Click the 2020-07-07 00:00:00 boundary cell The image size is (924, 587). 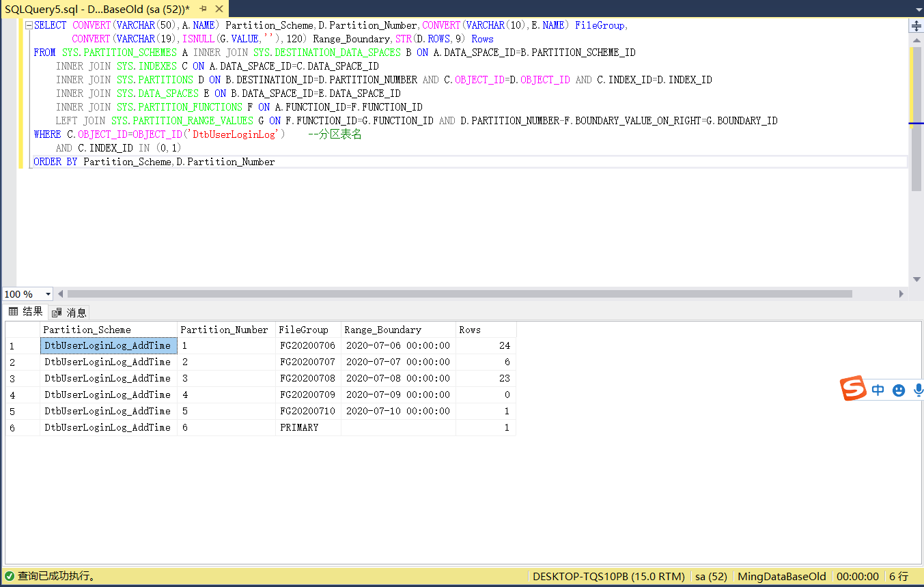pos(399,362)
